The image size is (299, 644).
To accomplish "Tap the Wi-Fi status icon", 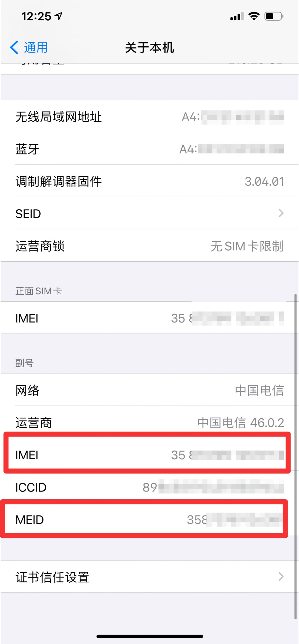I will coord(254,16).
